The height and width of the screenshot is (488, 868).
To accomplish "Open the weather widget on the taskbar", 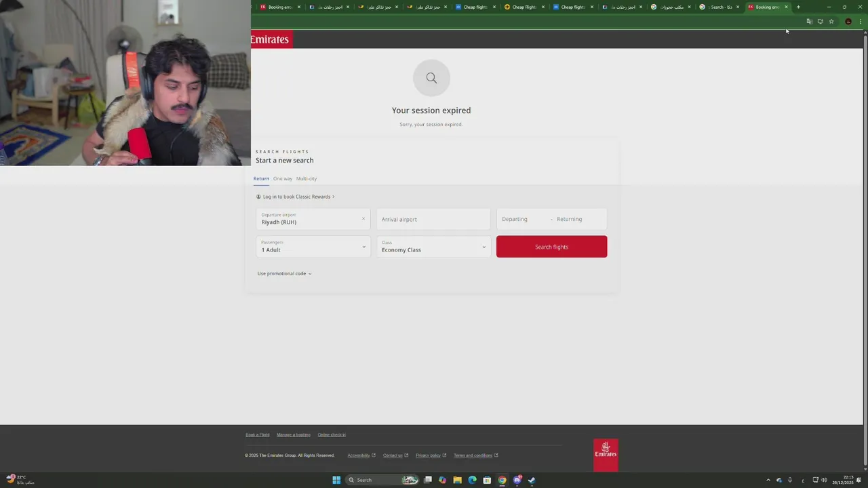I will tap(20, 480).
